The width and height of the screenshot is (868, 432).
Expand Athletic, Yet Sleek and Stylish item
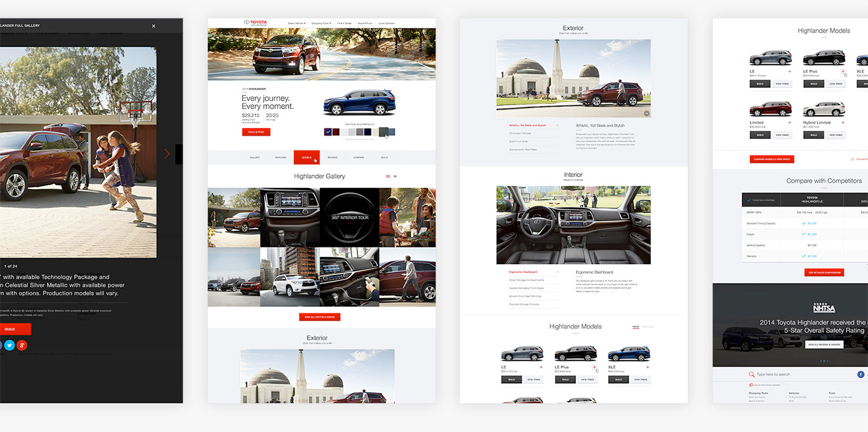[534, 125]
